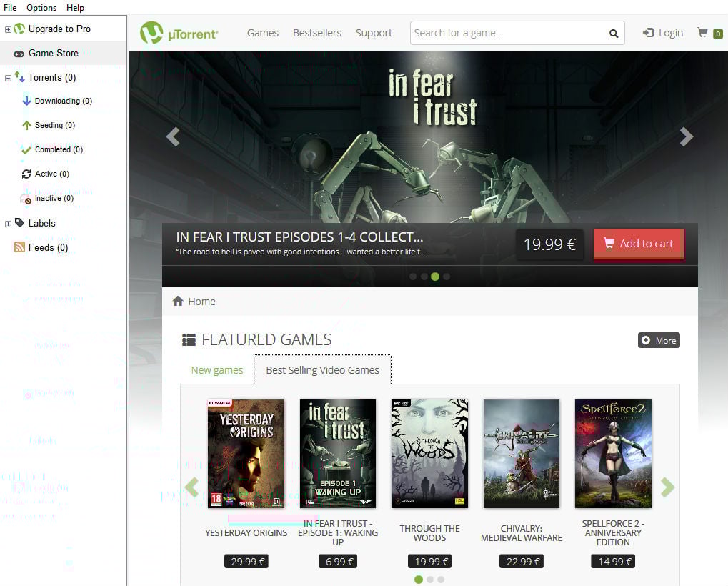Viewport: 728px width, 586px height.
Task: Switch to the New games tab
Action: coord(216,370)
